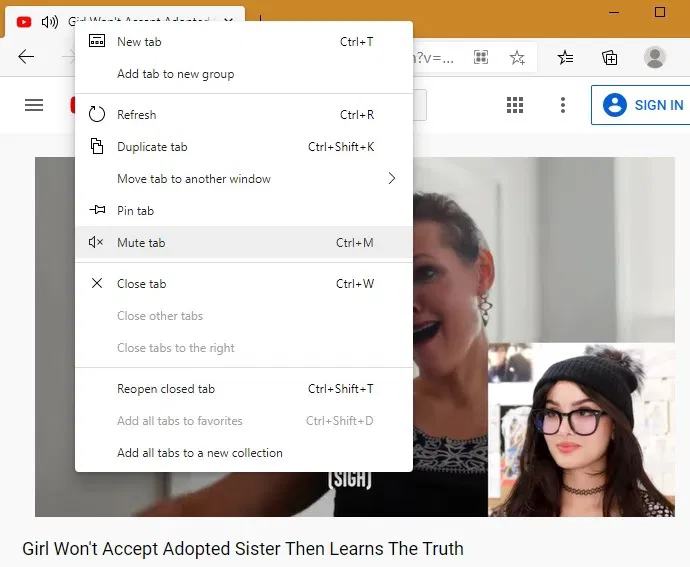Open the Collections icon
Screen dimensions: 690x567
(609, 58)
